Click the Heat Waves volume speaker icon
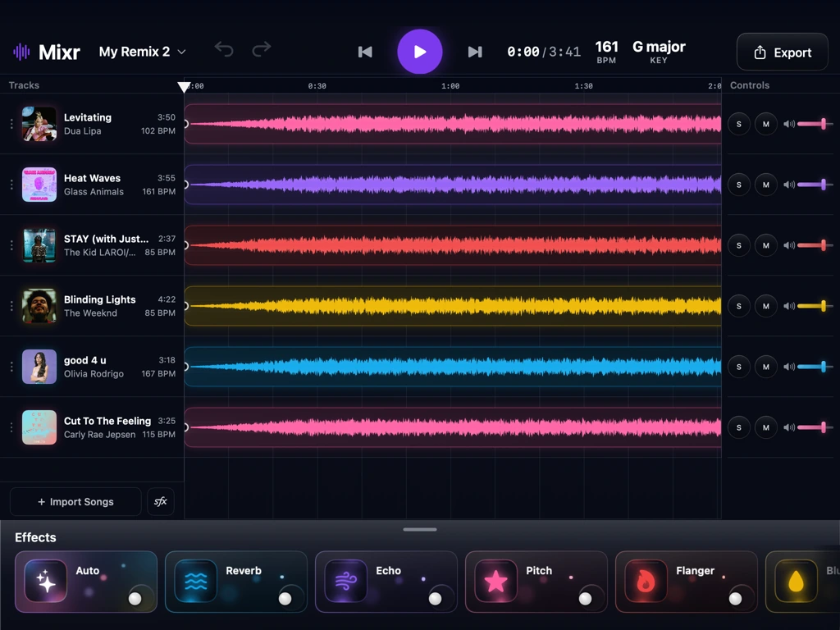Image resolution: width=840 pixels, height=630 pixels. (x=788, y=185)
